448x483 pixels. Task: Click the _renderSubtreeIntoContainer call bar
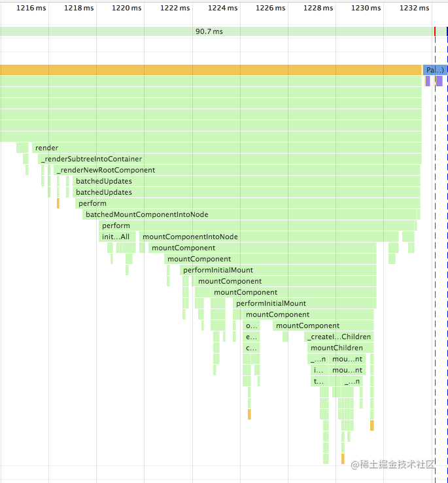point(230,159)
